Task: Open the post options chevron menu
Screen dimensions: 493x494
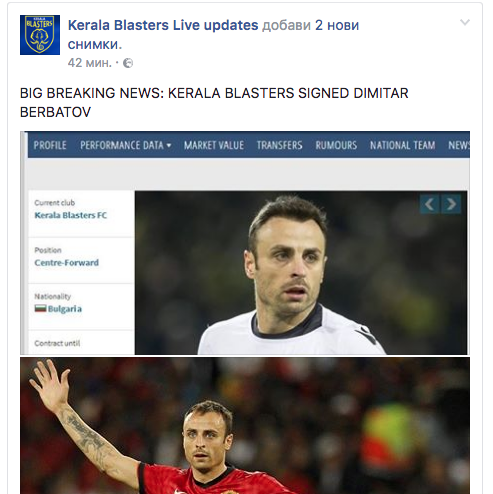Action: 465,22
